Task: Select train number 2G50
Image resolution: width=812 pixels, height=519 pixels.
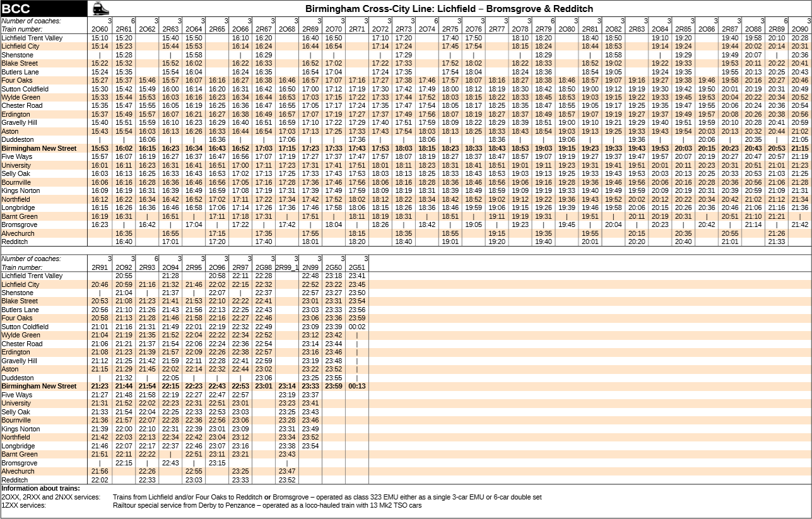Action: click(333, 267)
